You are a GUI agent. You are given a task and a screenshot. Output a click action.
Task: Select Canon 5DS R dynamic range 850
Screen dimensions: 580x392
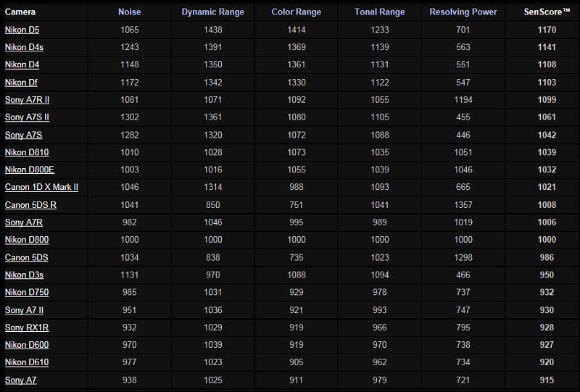tap(213, 204)
